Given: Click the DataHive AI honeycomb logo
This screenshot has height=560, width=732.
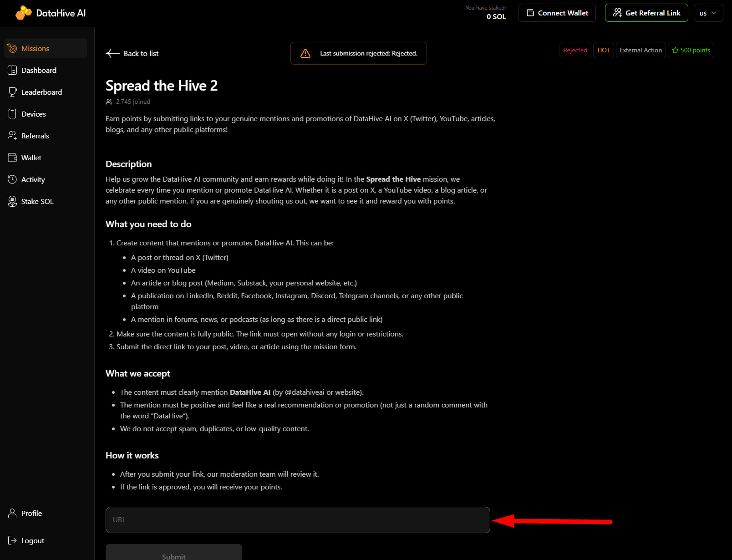Looking at the screenshot, I should click(24, 13).
